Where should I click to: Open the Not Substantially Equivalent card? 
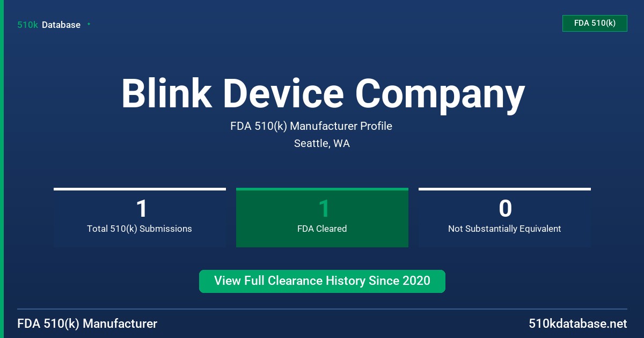click(504, 217)
